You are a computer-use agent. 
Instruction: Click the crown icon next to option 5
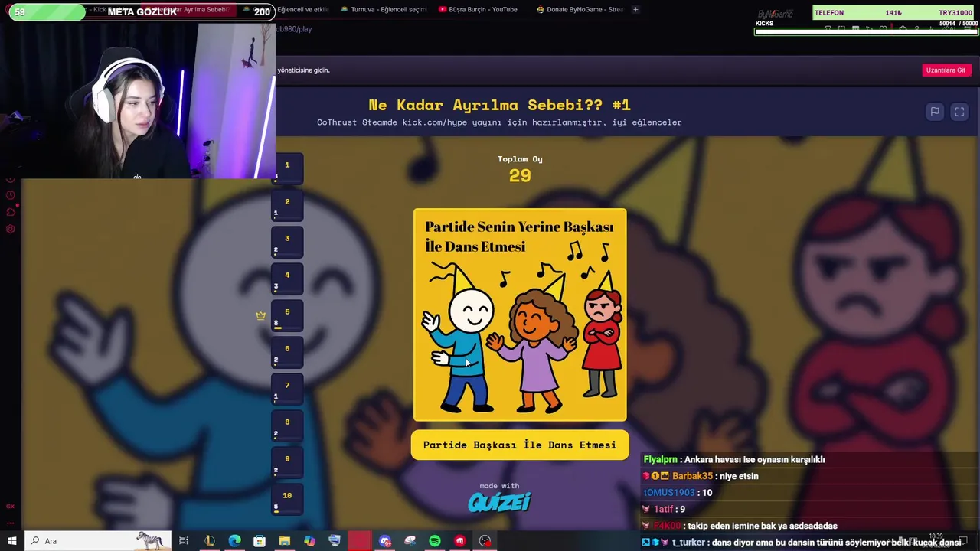(260, 315)
